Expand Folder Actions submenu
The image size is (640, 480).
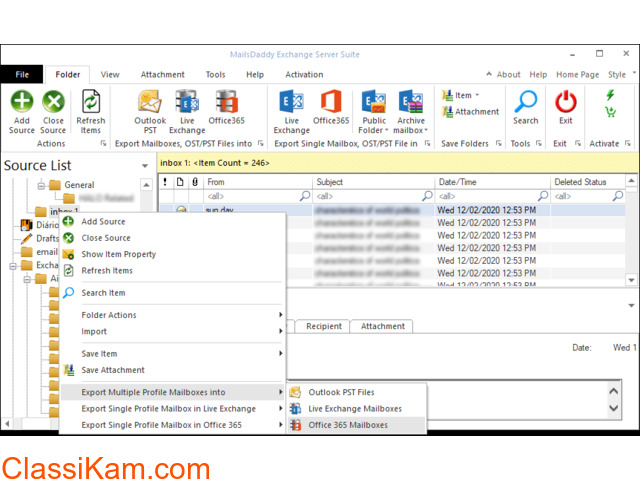[x=171, y=315]
